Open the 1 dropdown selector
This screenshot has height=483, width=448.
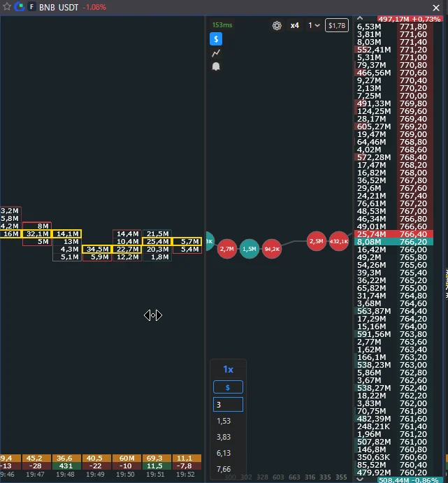tap(314, 25)
